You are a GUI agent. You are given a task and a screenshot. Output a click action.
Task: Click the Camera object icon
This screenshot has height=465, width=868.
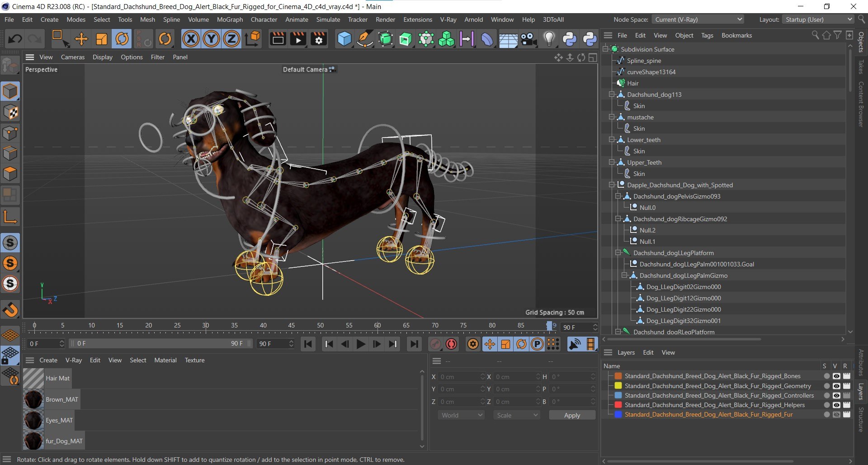[x=528, y=39]
